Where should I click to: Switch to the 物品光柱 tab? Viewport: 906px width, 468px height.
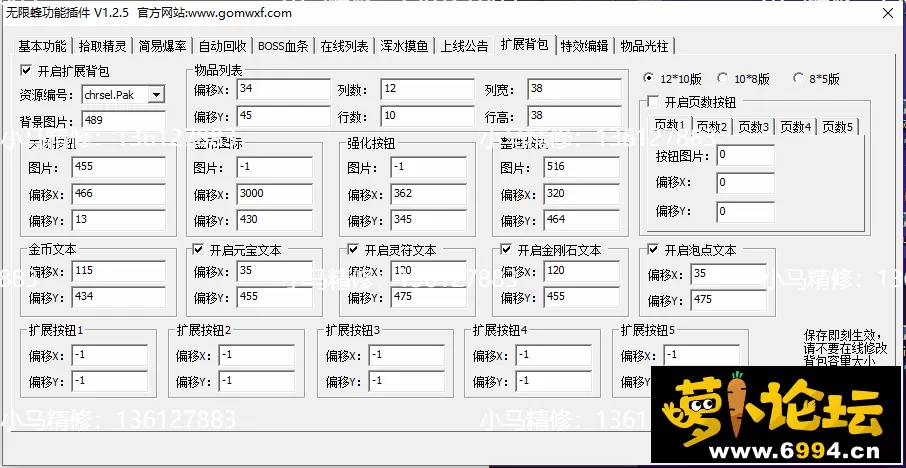point(644,46)
